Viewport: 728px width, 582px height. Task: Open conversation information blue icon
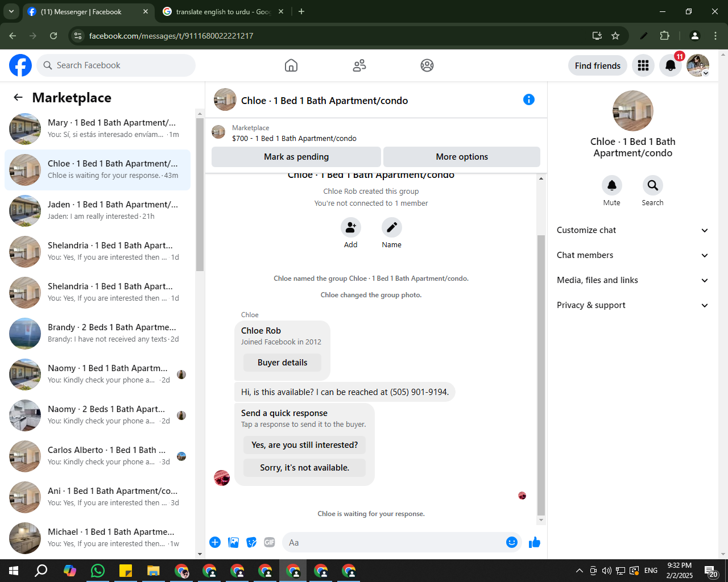point(529,99)
